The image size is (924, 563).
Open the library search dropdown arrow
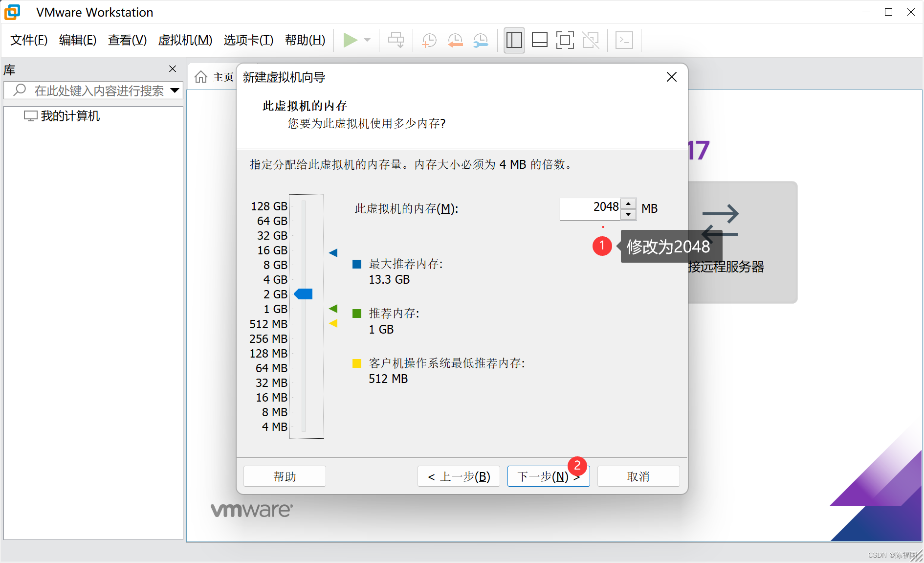click(x=175, y=90)
